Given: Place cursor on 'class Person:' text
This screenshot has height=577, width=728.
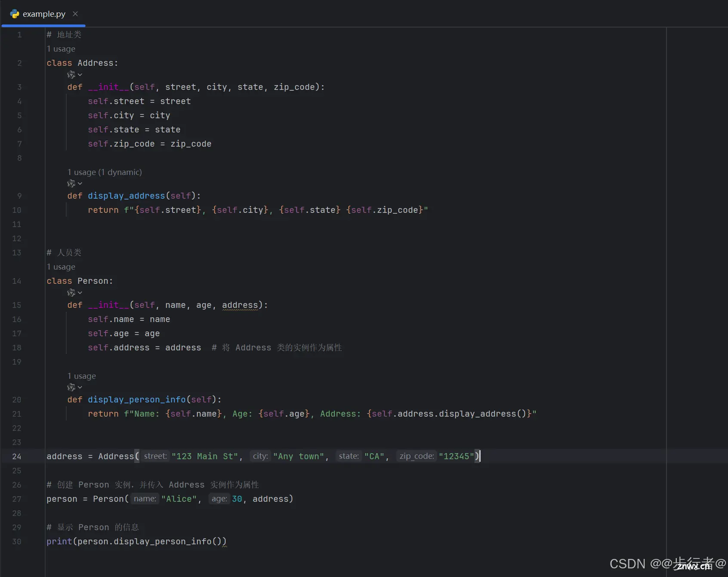Looking at the screenshot, I should coord(80,281).
